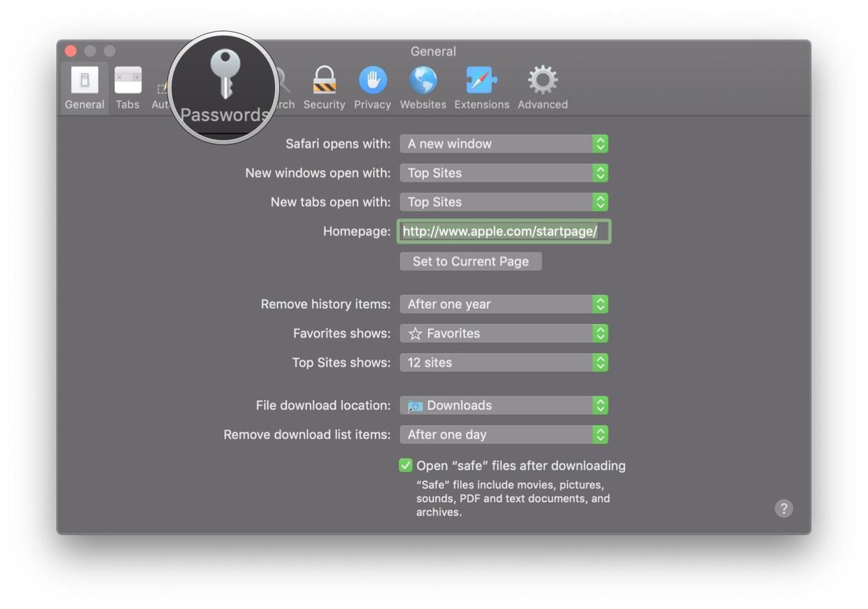The width and height of the screenshot is (868, 609).
Task: Open the Remove history items dropdown
Action: point(503,304)
